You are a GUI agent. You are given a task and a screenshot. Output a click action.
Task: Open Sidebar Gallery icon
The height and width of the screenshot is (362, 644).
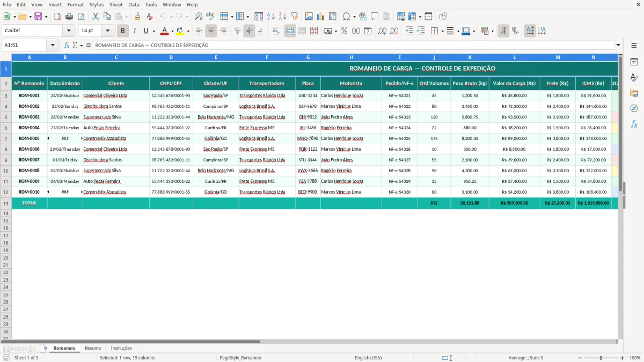click(634, 93)
